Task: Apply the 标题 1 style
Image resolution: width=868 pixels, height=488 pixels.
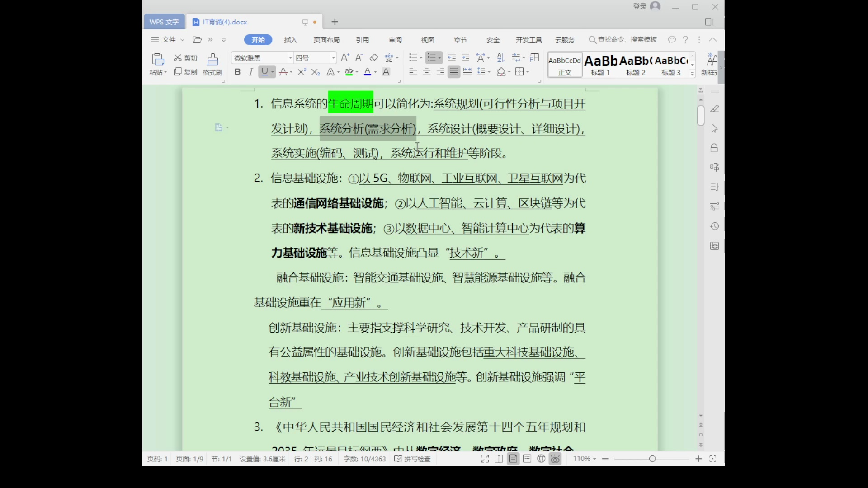Action: tap(600, 65)
